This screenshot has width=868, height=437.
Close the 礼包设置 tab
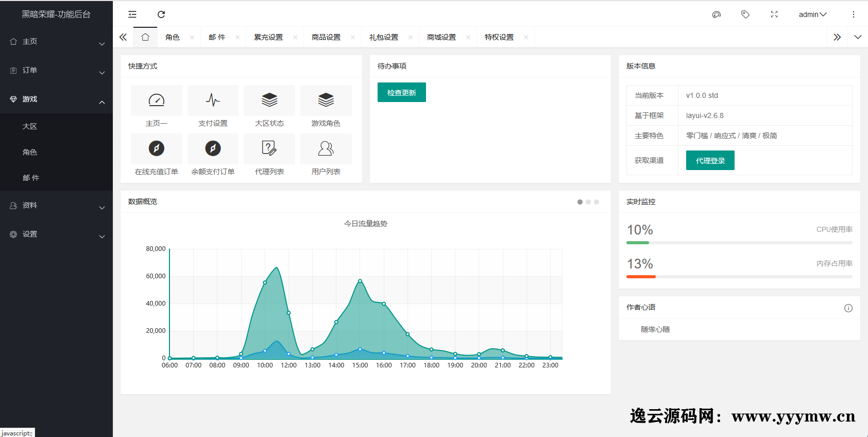click(411, 37)
